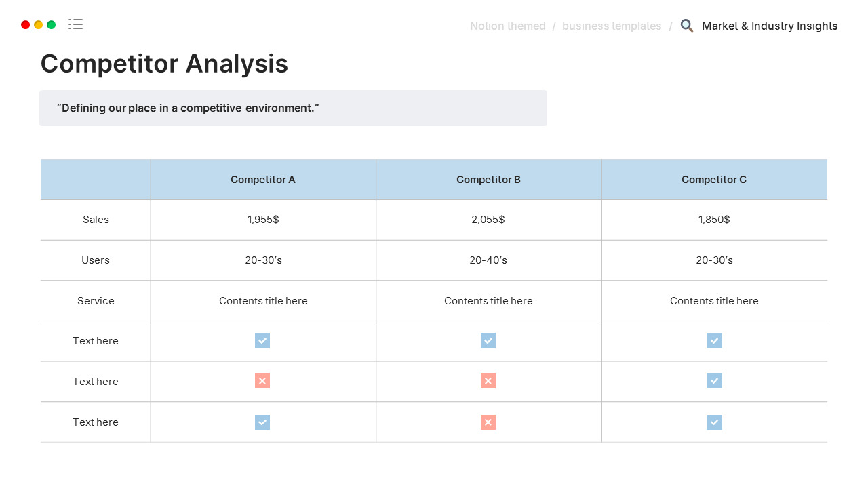
Task: Toggle Competitor B red X in second Text here row
Action: 488,381
